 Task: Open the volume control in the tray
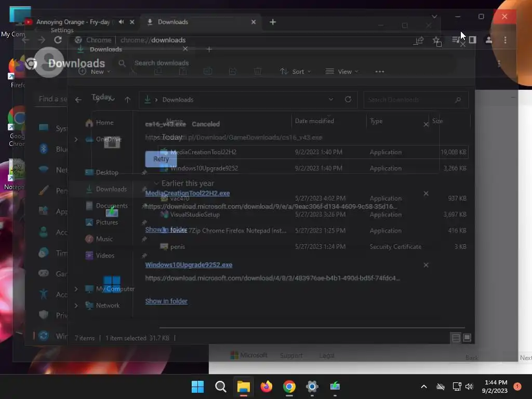coord(469,387)
